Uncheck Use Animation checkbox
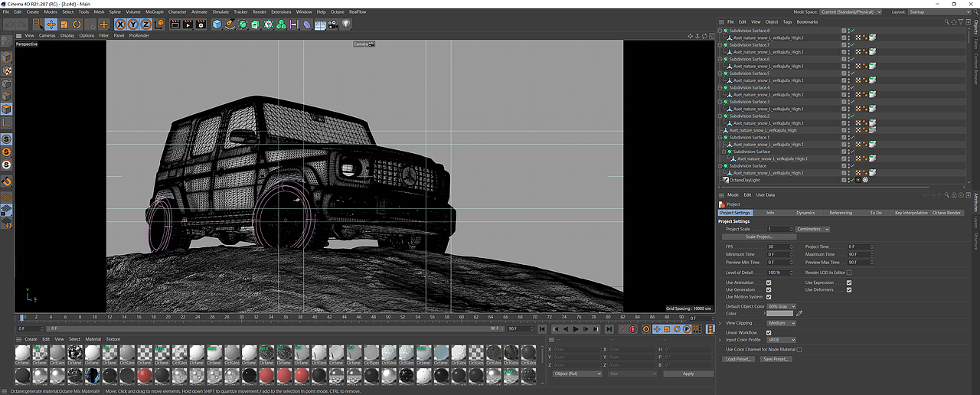 point(769,282)
